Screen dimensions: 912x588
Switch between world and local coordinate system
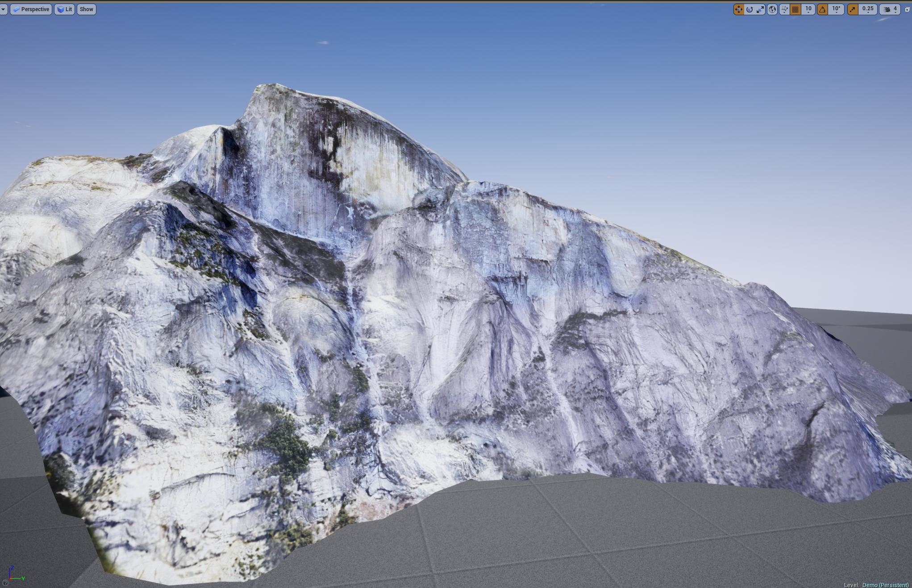[x=772, y=9]
